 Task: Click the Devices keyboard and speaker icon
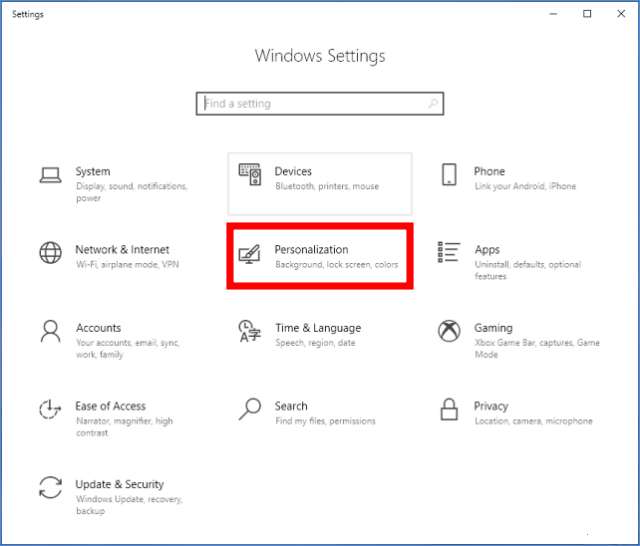point(250,175)
